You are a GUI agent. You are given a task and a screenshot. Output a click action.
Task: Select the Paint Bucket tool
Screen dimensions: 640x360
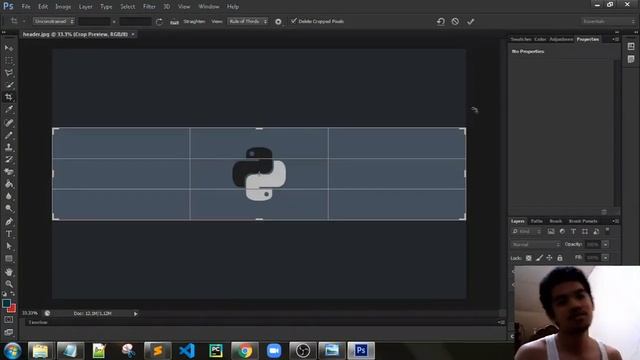tap(9, 184)
